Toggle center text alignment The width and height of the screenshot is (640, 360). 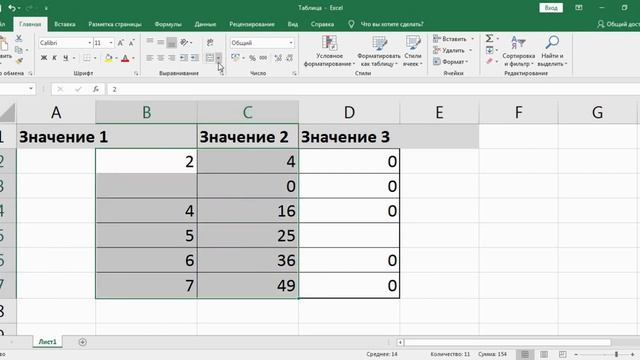(161, 58)
